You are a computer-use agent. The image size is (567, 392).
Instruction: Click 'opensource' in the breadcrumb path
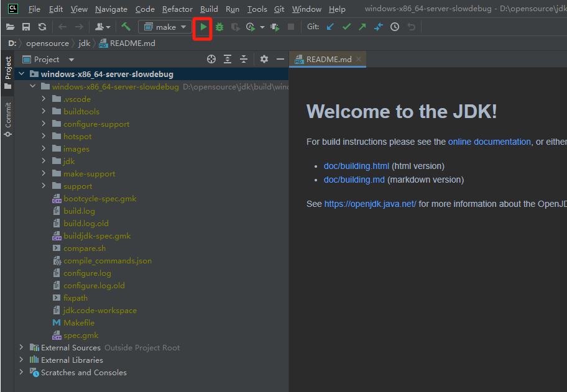coord(47,43)
